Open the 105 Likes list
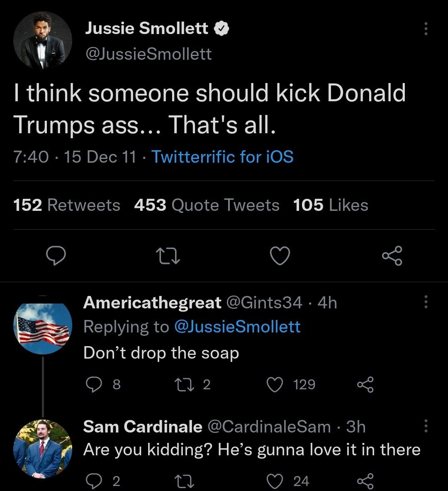Screen dimensions: 448x491 [331, 205]
